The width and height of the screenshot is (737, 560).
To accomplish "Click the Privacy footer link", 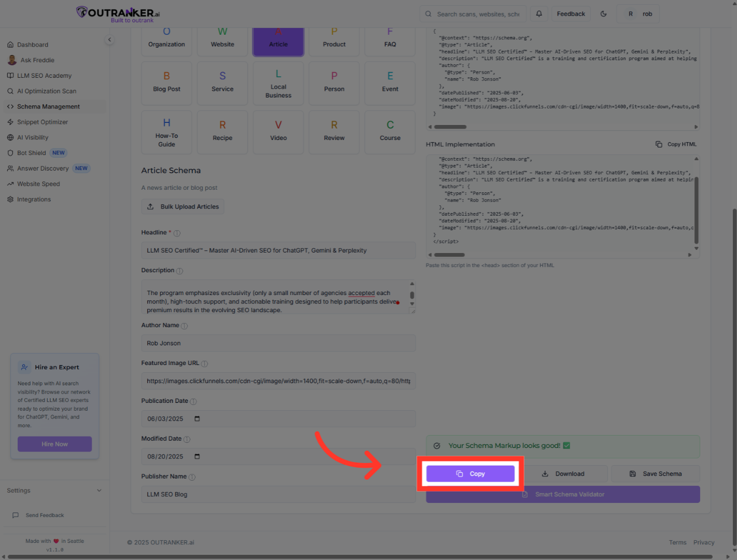I will point(704,543).
